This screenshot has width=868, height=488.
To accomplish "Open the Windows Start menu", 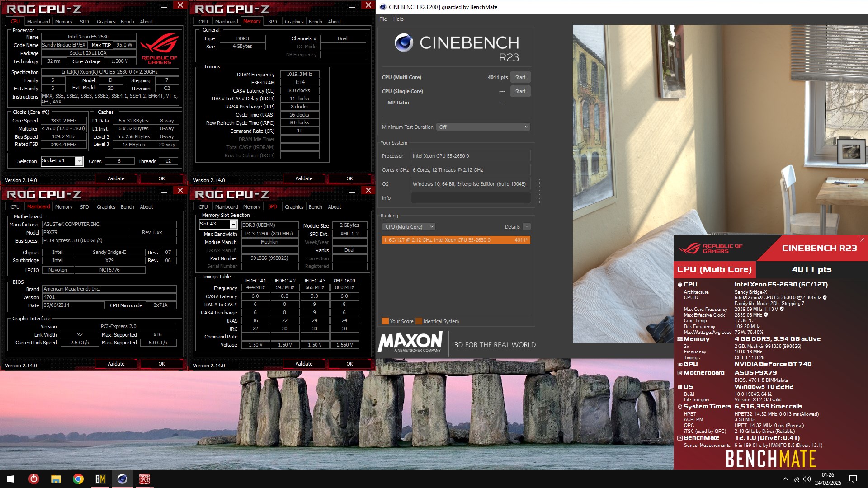I will coord(11,479).
